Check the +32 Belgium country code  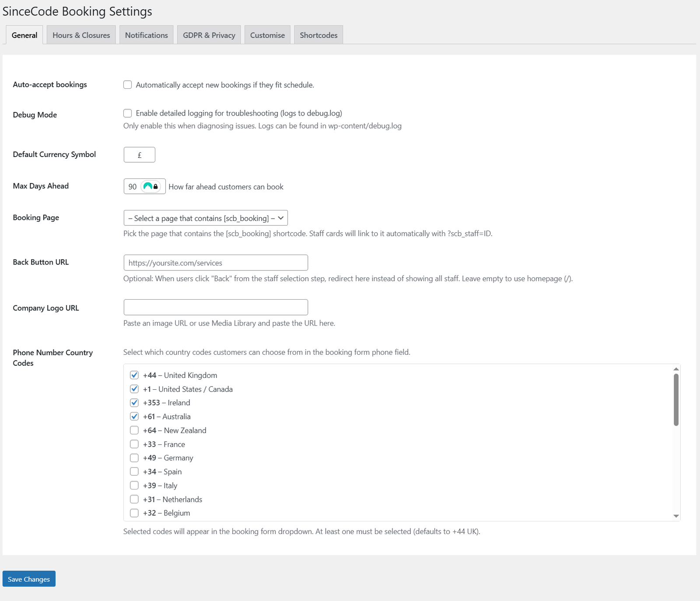point(134,513)
